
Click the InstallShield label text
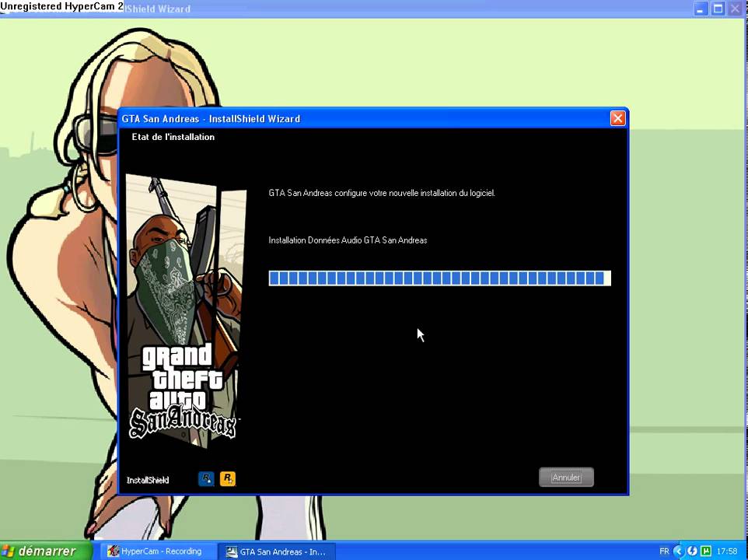pos(148,480)
